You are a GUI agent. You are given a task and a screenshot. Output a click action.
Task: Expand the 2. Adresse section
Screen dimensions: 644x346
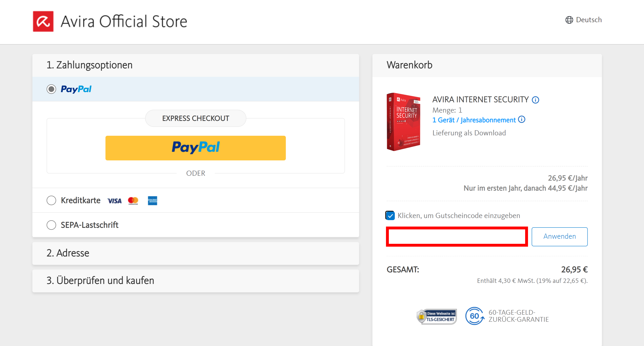(x=196, y=253)
